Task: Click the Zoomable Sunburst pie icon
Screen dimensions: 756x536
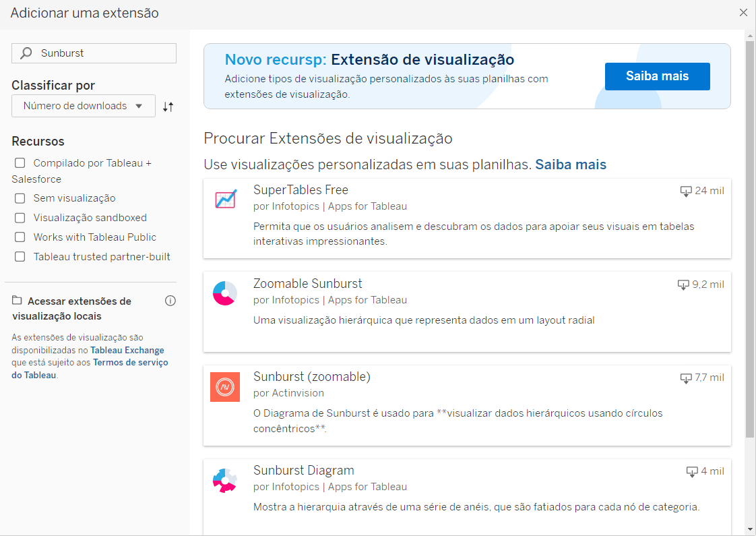Action: tap(225, 293)
